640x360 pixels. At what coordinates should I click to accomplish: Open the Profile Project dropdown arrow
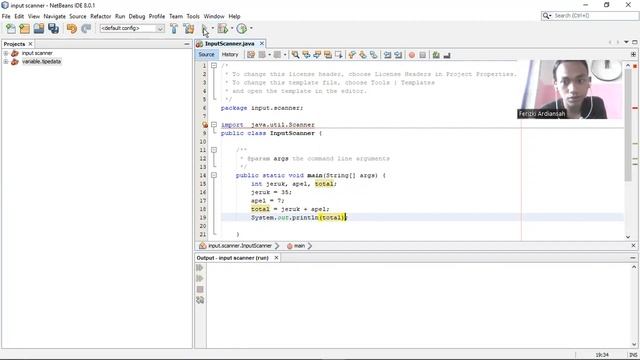coord(251,28)
